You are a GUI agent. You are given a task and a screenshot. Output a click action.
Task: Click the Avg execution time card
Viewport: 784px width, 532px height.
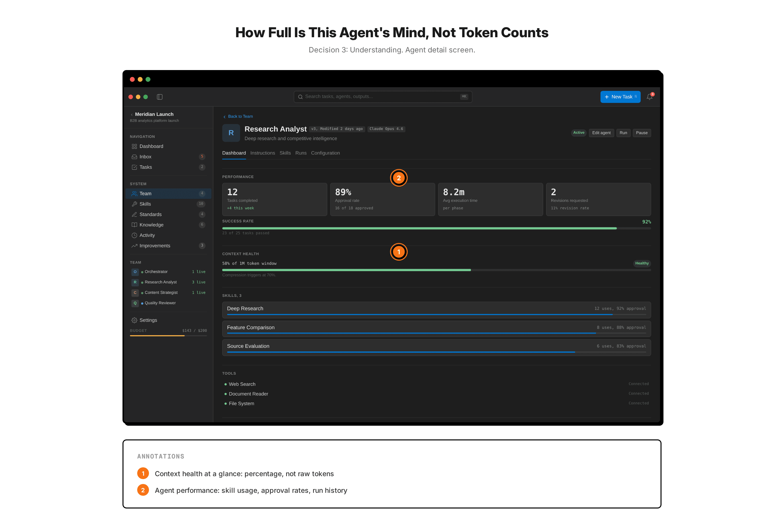(x=490, y=199)
